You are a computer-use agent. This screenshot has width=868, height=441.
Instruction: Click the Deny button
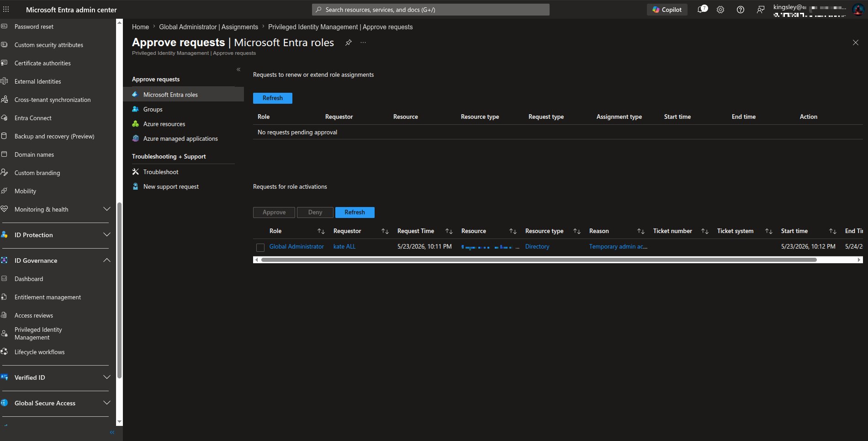click(x=315, y=213)
